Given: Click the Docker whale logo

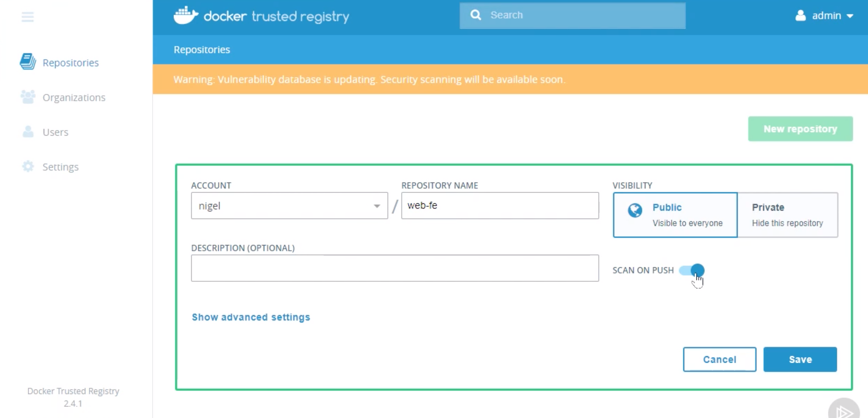Looking at the screenshot, I should (186, 15).
